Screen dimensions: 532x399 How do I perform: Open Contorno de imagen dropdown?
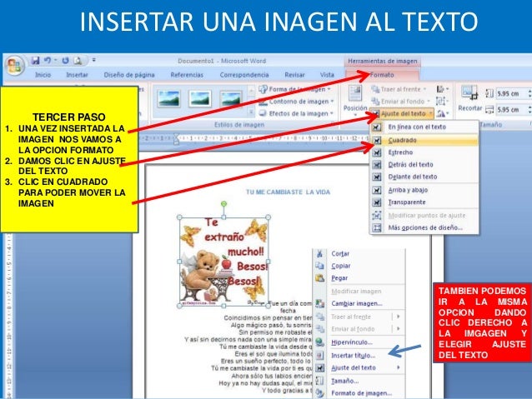click(296, 102)
